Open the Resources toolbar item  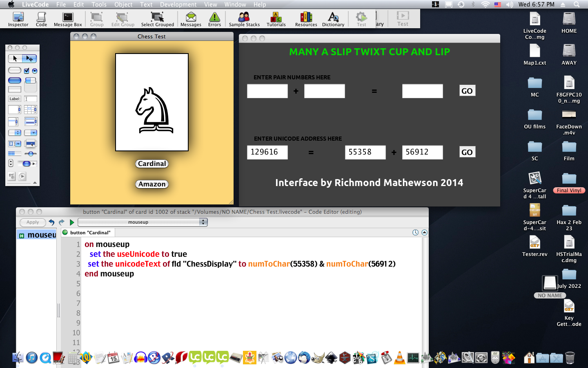pos(306,19)
